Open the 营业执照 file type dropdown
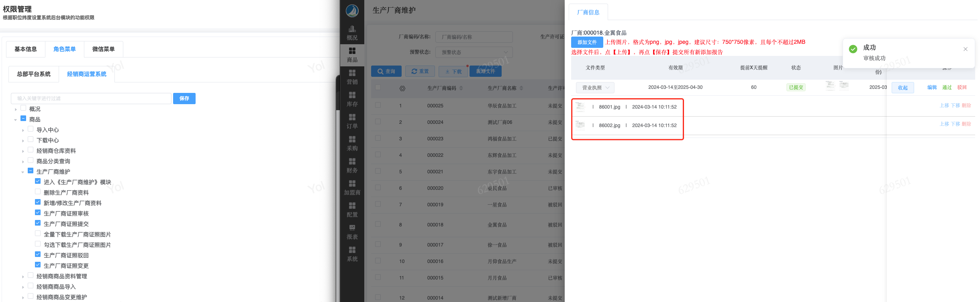Image resolution: width=980 pixels, height=302 pixels. coord(595,88)
